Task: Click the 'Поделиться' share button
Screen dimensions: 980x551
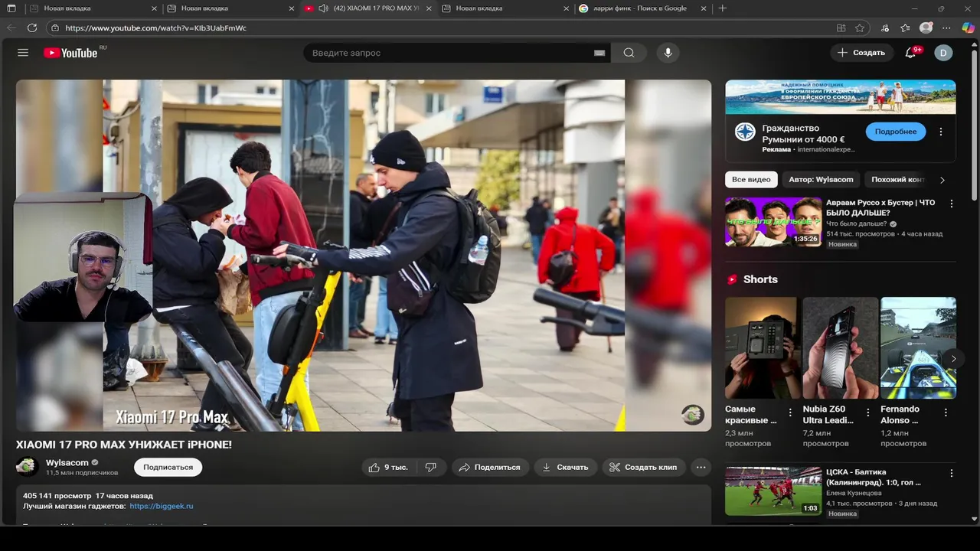Action: pyautogui.click(x=489, y=467)
